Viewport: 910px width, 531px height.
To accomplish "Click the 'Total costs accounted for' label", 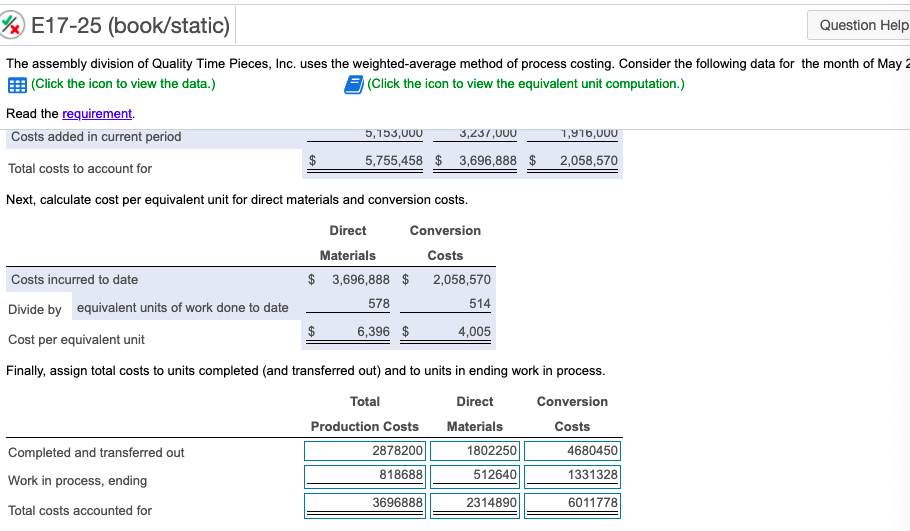I will 80,511.
